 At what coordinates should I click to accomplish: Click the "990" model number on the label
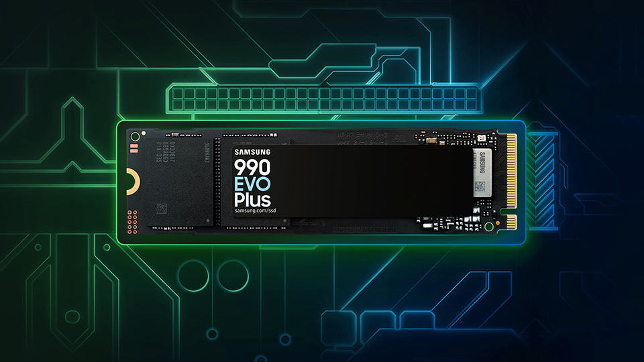tap(252, 168)
